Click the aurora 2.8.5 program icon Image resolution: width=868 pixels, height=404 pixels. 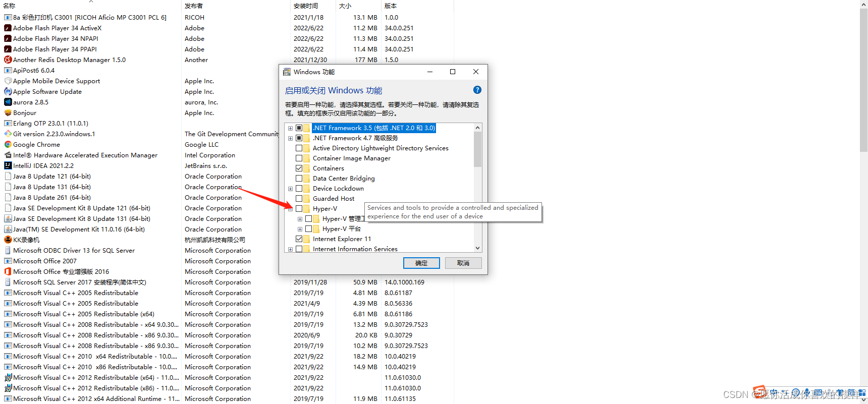8,102
